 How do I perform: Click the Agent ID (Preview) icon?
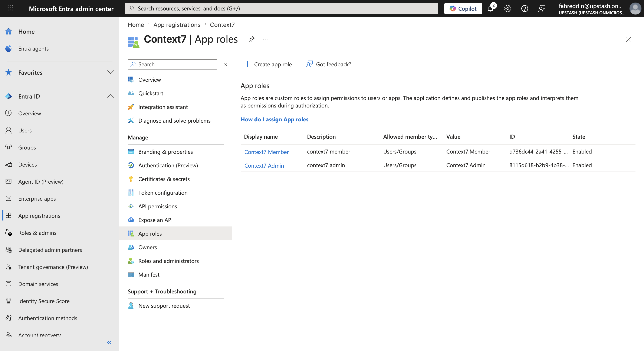tap(9, 181)
